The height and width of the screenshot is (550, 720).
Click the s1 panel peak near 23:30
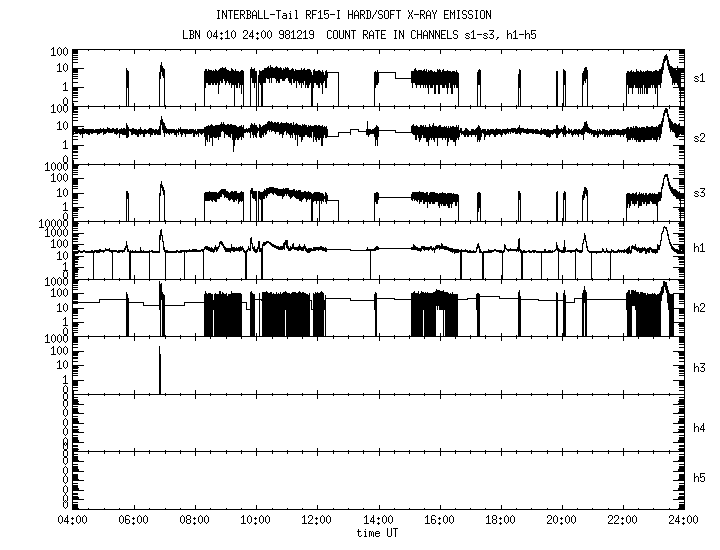pyautogui.click(x=666, y=62)
